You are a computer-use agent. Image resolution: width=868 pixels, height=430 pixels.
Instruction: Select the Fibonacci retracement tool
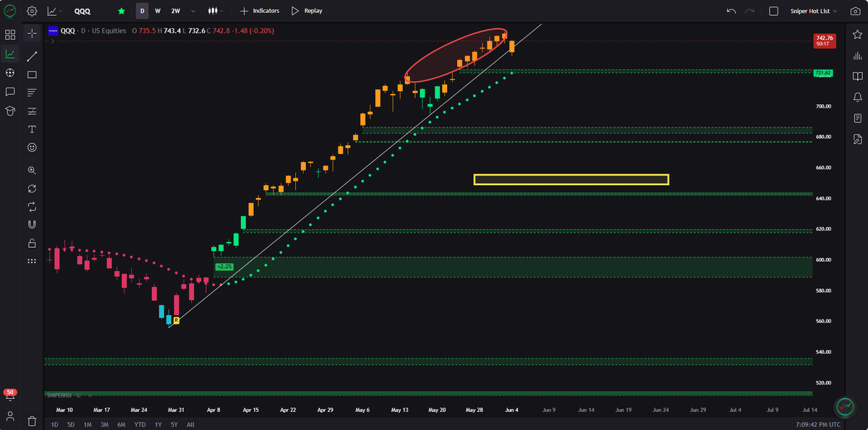coord(32,111)
